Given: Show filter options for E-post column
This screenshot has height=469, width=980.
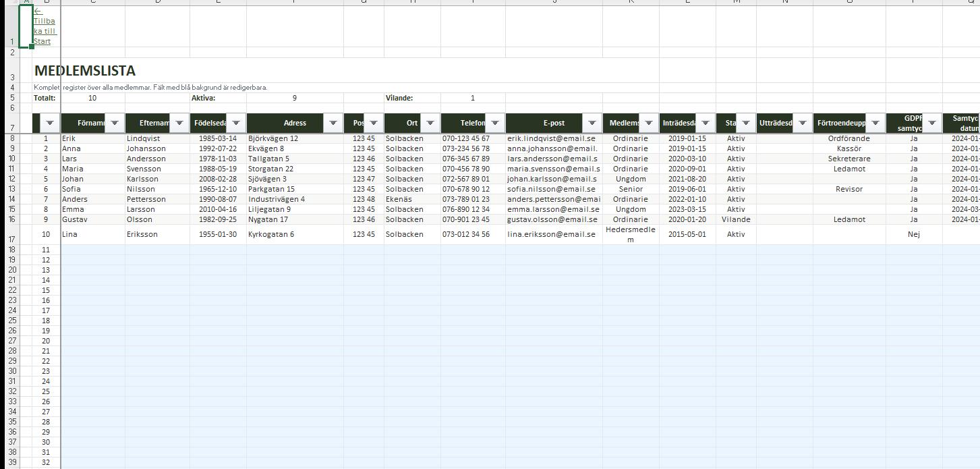Looking at the screenshot, I should tap(592, 123).
